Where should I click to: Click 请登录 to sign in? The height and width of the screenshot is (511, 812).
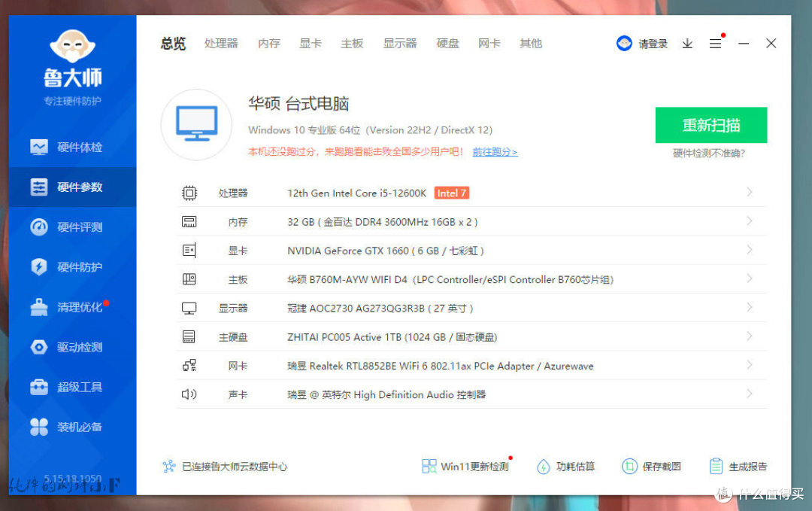pyautogui.click(x=653, y=44)
